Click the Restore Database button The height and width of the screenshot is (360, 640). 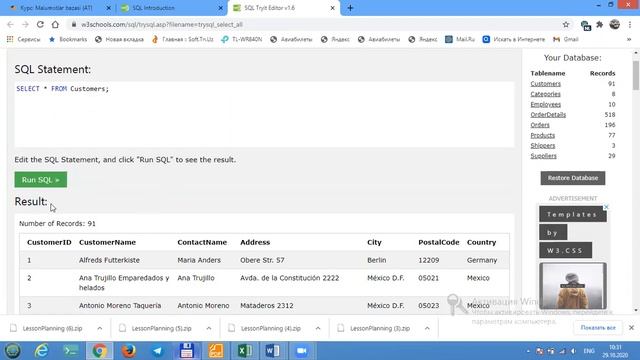pos(573,178)
